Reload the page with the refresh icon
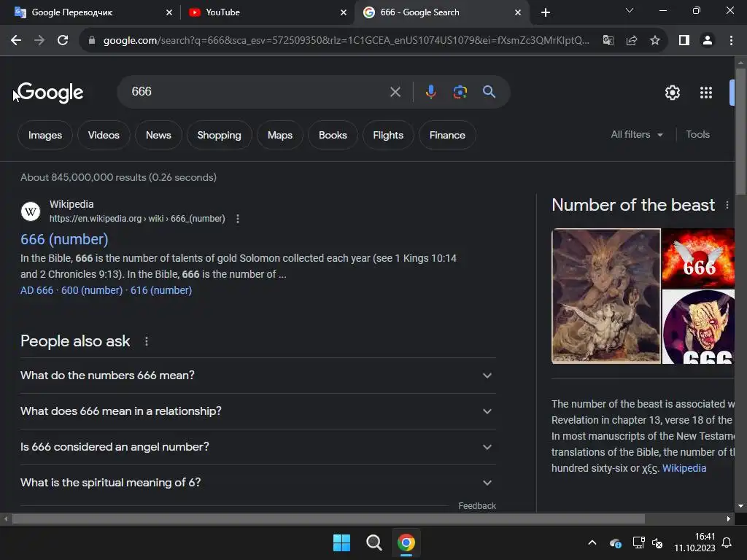 [x=63, y=41]
